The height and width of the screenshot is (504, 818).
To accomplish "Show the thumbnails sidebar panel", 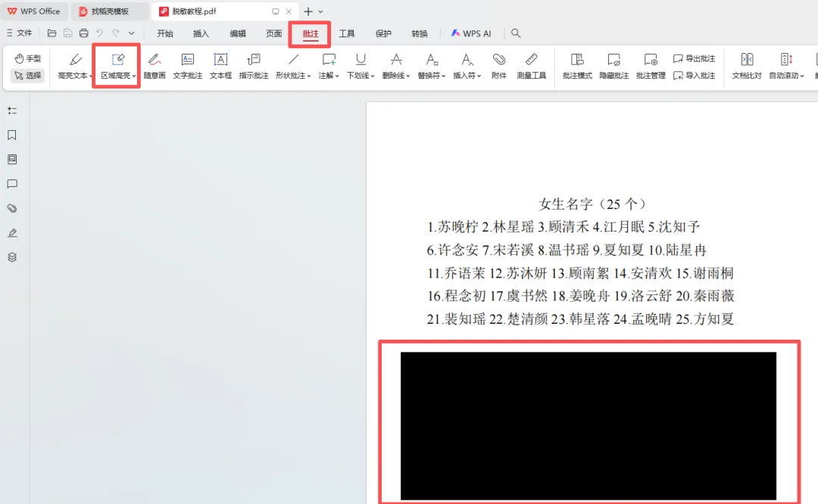I will click(x=12, y=160).
